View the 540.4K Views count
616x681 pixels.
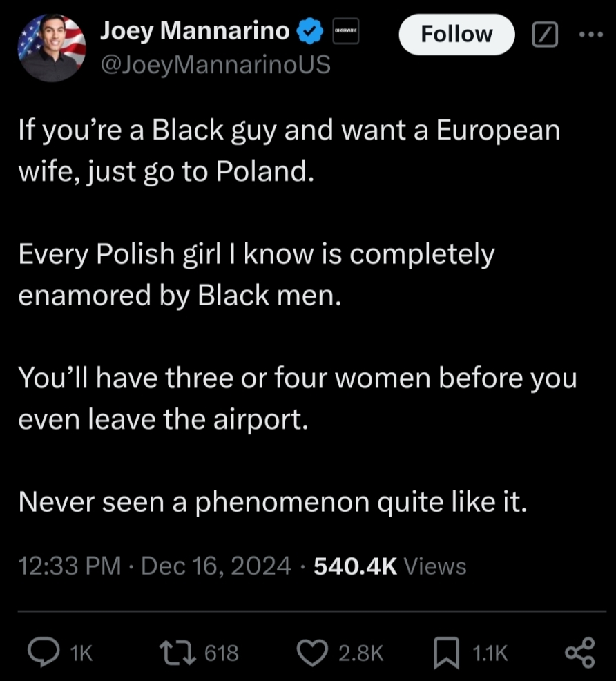point(389,566)
